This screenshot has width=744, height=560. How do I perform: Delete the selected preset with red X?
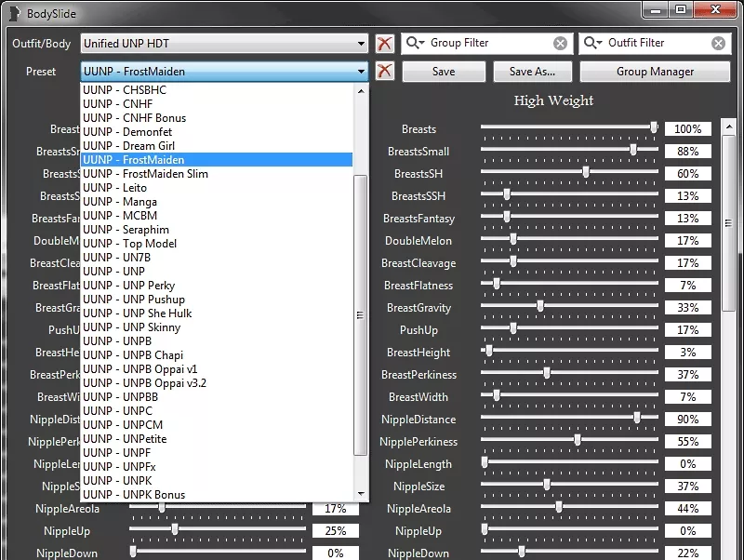pyautogui.click(x=384, y=72)
